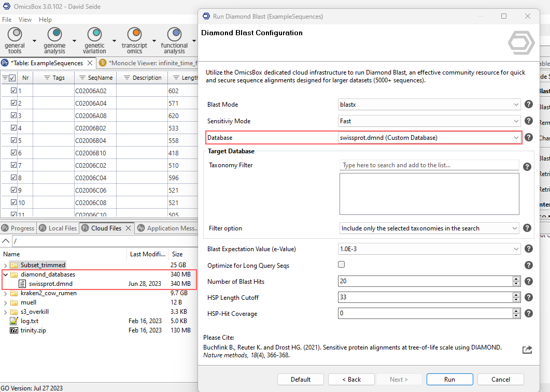Increase Number of Blast Hits value
Viewport: 550px width, 392px height.
point(516,279)
